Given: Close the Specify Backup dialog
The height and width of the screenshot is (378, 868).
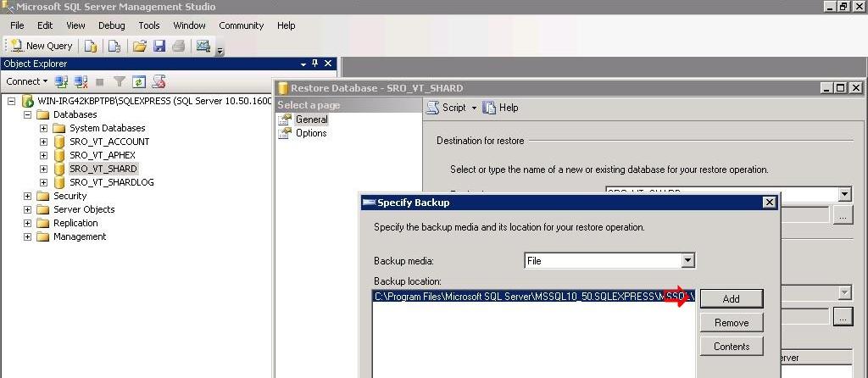Looking at the screenshot, I should [x=770, y=203].
